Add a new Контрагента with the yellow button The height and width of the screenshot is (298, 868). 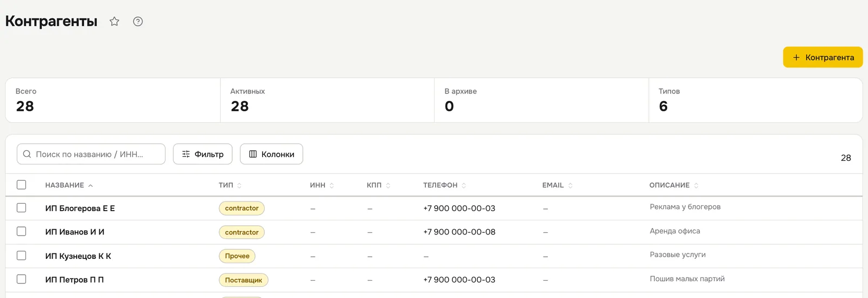click(x=822, y=57)
